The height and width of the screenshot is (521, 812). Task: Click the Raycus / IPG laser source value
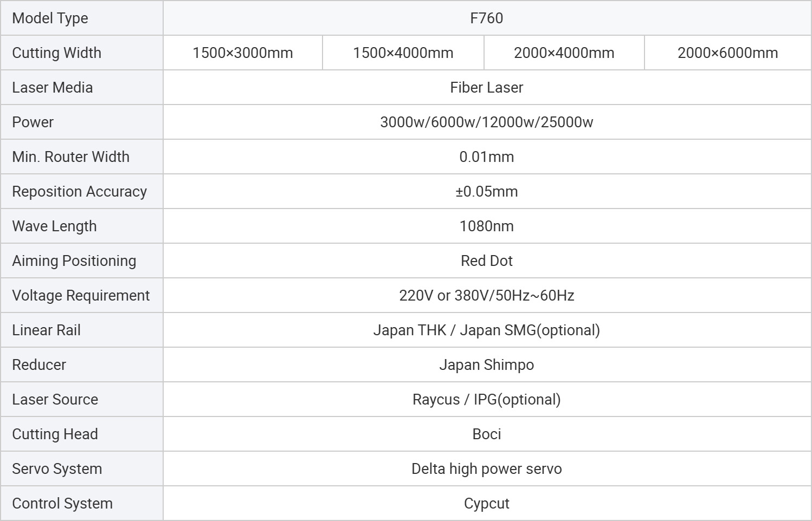(486, 400)
